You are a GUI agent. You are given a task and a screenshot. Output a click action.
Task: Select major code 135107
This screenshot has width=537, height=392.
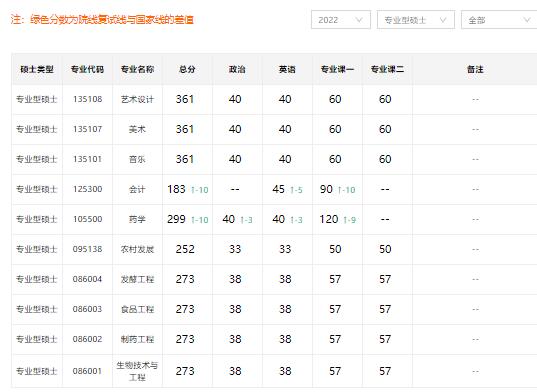click(x=87, y=129)
